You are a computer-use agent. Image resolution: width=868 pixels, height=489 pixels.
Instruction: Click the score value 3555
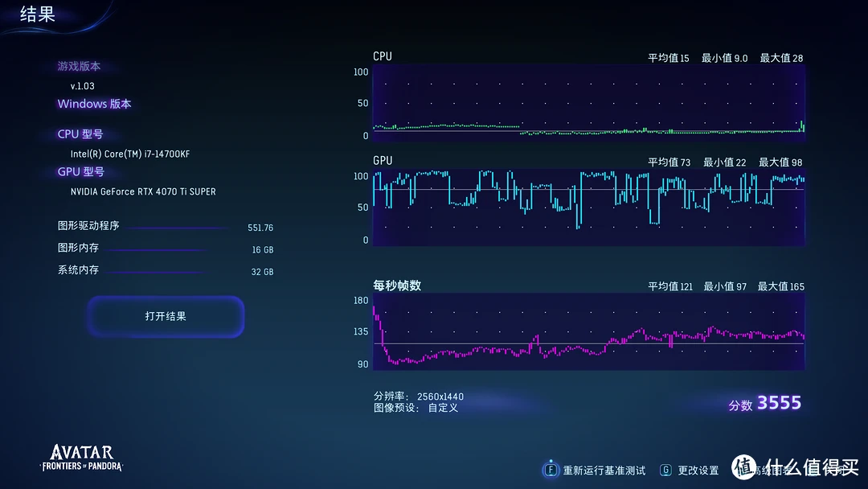pos(779,403)
